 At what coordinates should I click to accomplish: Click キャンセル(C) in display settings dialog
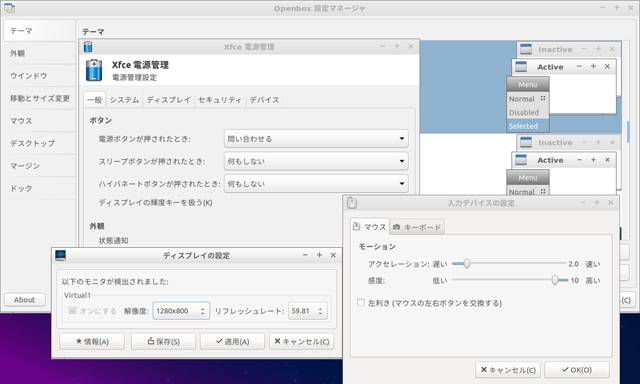coord(302,341)
